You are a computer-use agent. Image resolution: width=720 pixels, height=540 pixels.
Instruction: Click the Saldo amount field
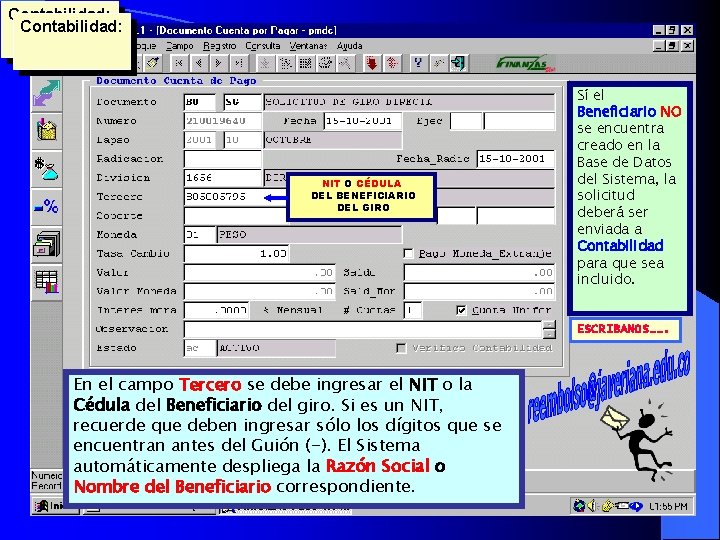click(x=479, y=273)
